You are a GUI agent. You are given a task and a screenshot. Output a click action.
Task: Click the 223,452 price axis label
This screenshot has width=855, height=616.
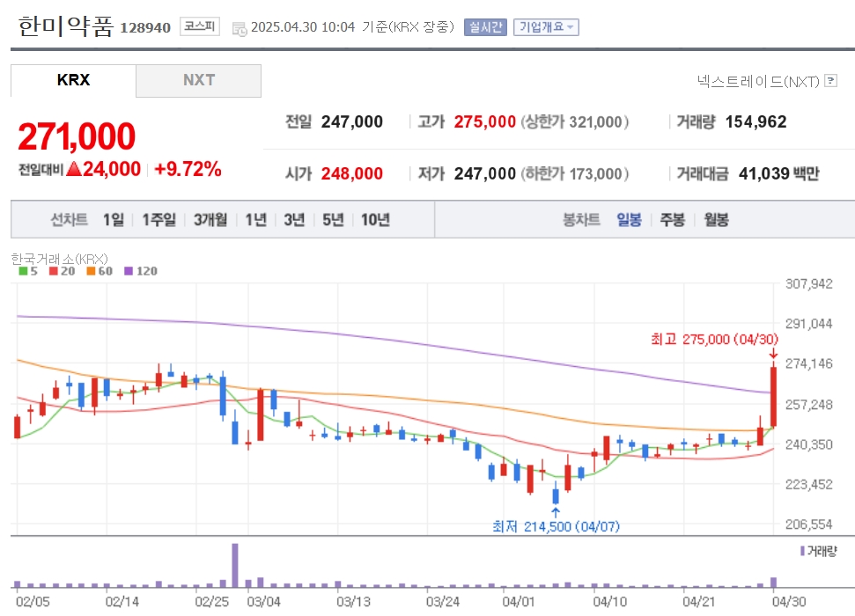pos(808,485)
